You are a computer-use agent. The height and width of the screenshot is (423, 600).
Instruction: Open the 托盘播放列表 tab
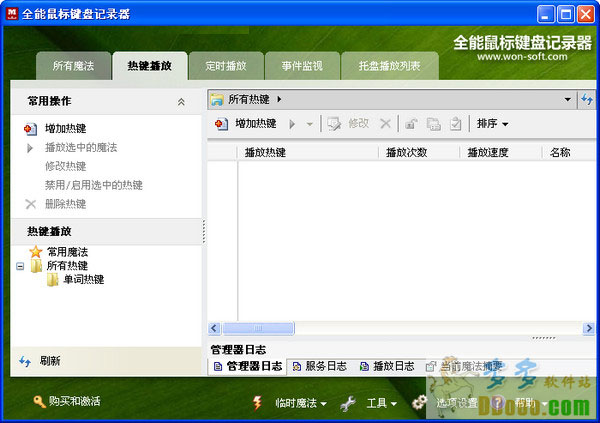pos(390,66)
